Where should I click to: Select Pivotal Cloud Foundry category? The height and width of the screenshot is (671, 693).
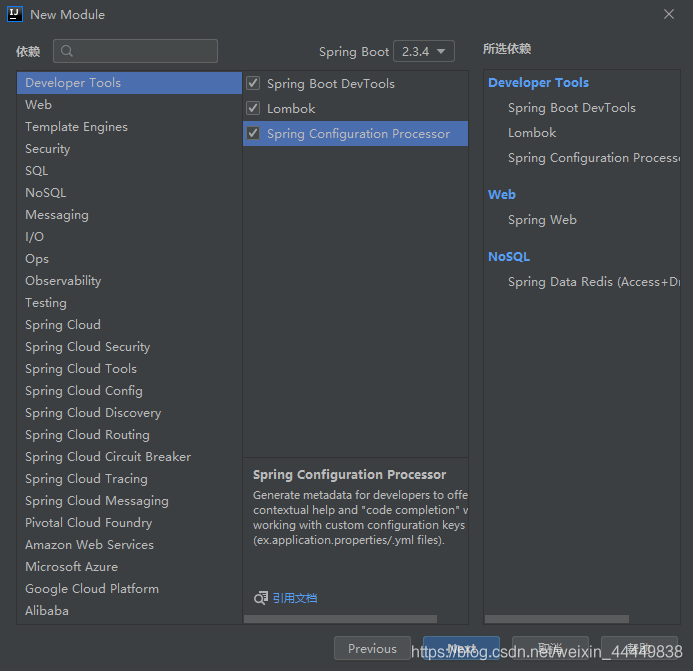[x=129, y=523]
